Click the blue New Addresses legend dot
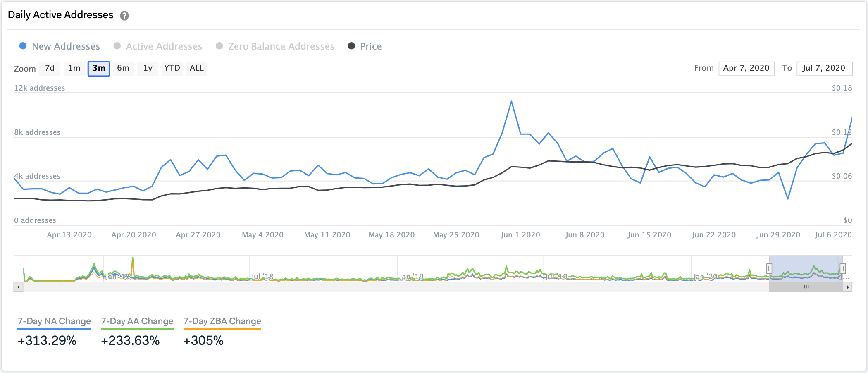The height and width of the screenshot is (373, 868). click(23, 46)
